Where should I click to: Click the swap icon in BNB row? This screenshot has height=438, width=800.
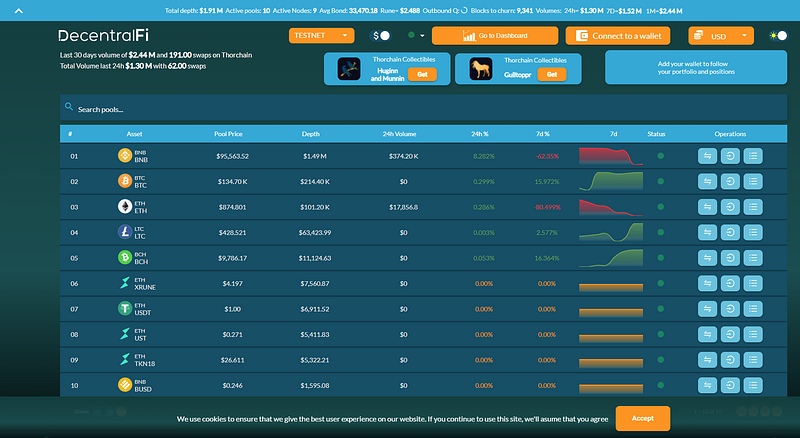coord(707,156)
